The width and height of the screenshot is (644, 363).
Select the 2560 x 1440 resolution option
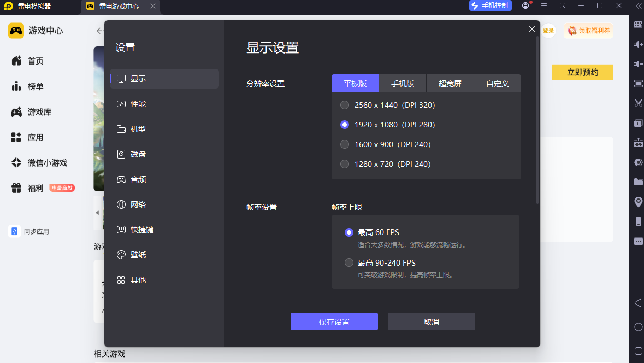click(388, 105)
